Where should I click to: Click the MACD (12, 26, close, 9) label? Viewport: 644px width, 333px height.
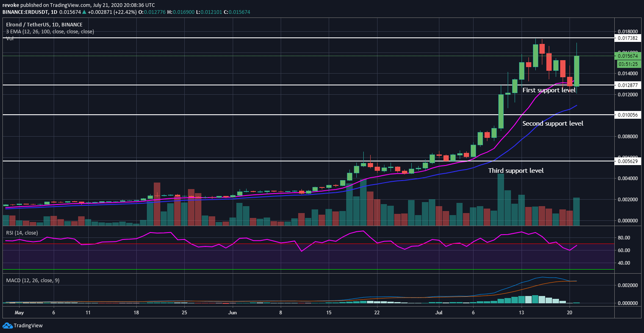pos(33,281)
